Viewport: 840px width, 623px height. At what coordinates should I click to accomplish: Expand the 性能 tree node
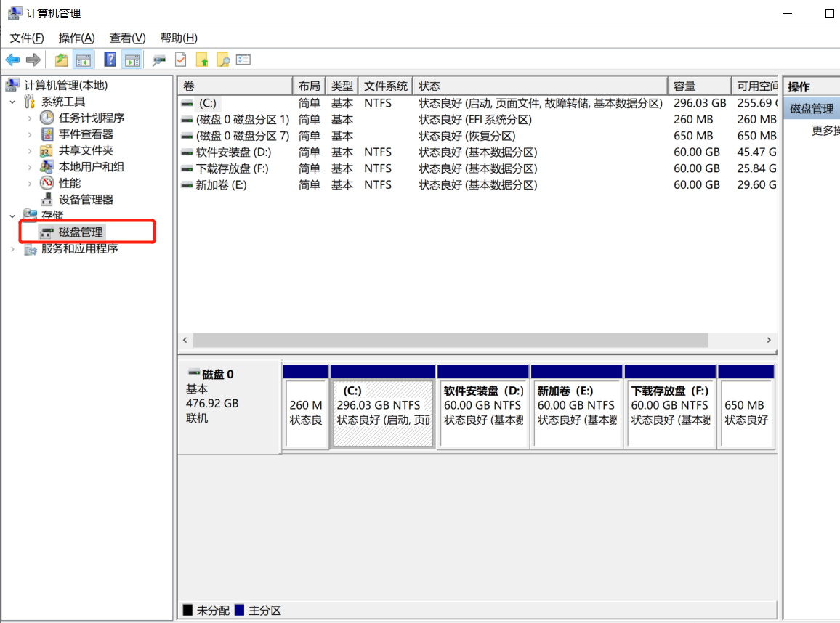click(30, 184)
